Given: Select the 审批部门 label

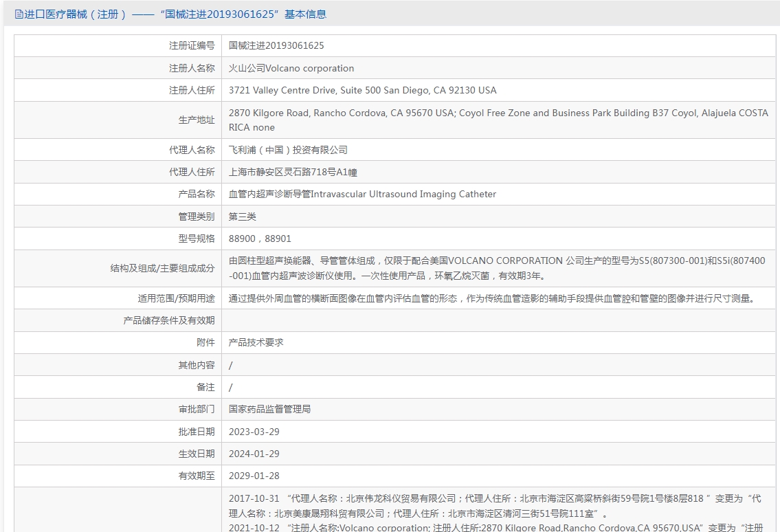Looking at the screenshot, I should pos(197,409).
